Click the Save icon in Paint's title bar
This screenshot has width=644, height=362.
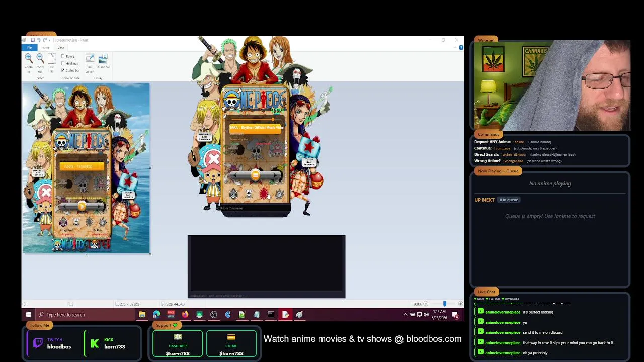(32, 40)
